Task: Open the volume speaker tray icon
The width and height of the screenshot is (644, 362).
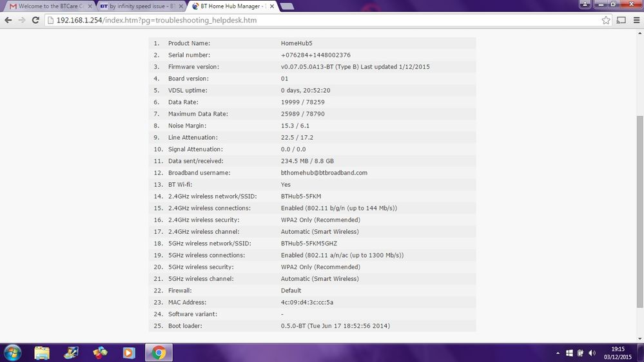Action: (x=592, y=353)
